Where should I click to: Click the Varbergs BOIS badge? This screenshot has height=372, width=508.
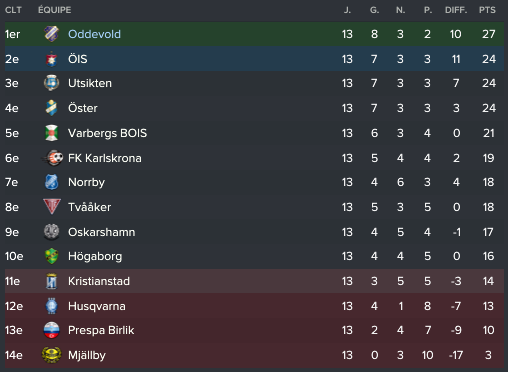[52, 133]
